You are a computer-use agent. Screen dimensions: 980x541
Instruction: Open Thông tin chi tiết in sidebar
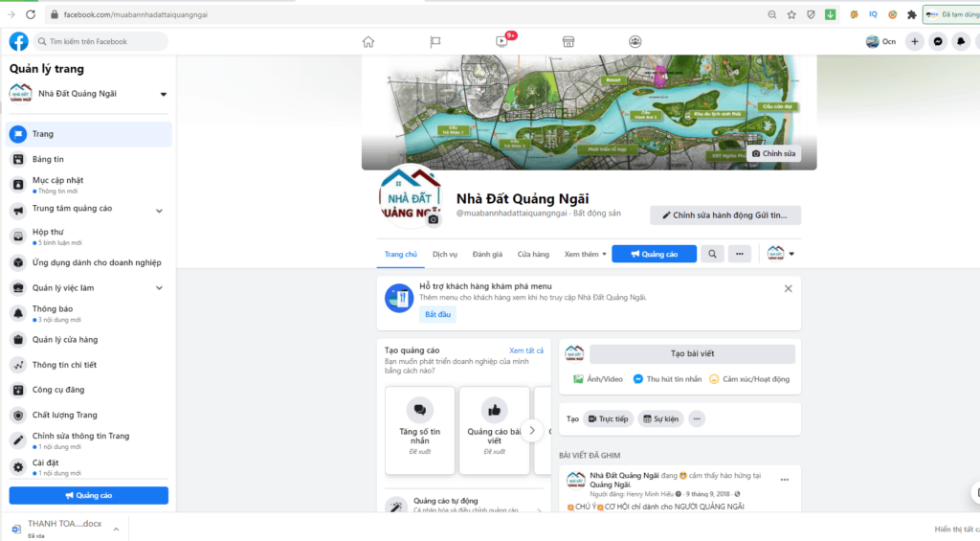pyautogui.click(x=89, y=365)
